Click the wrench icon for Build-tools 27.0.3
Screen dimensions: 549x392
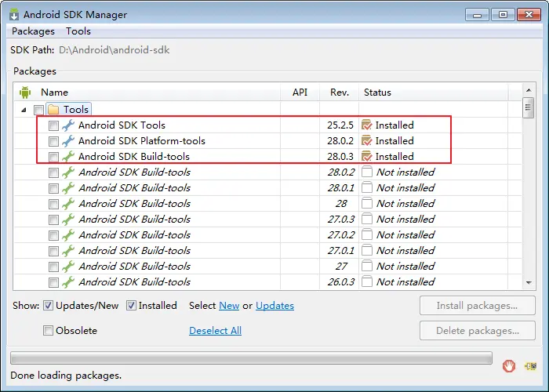68,220
